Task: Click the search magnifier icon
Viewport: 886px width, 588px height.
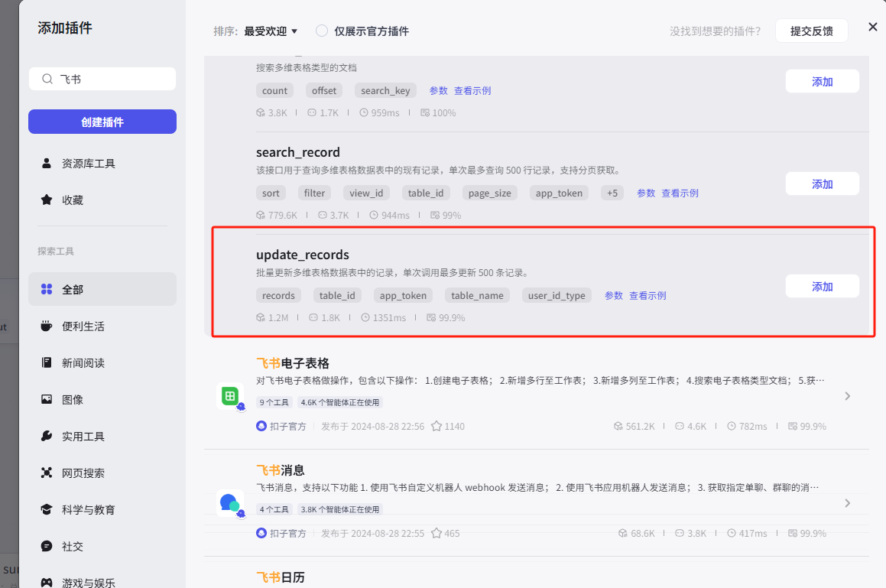Action: click(47, 80)
